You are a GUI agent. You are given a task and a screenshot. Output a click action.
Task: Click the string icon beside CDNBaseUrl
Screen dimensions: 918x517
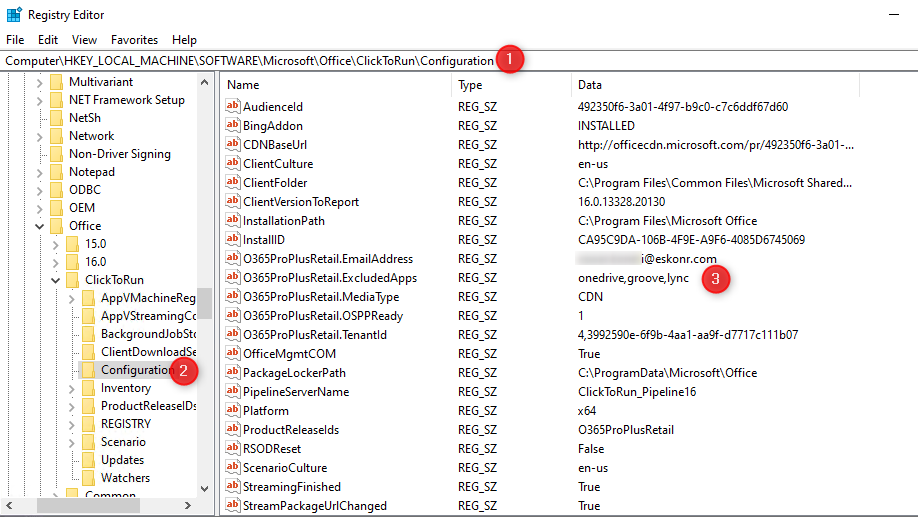[232, 144]
